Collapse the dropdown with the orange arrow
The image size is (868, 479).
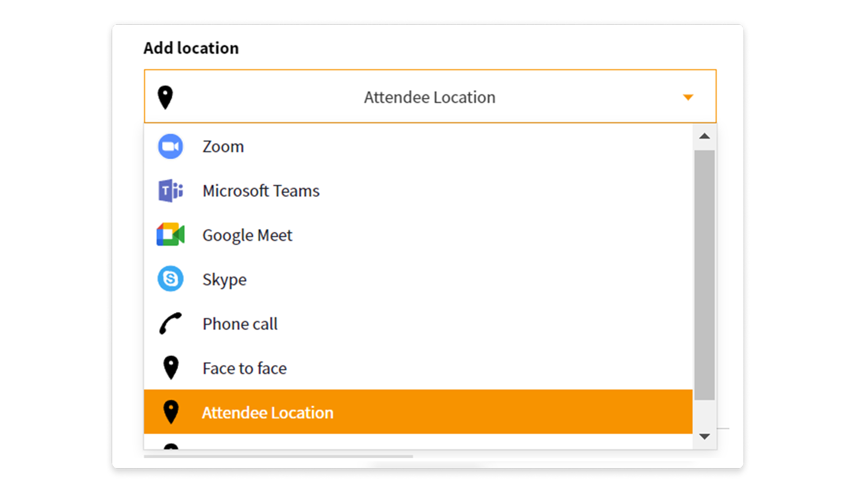[x=688, y=97]
